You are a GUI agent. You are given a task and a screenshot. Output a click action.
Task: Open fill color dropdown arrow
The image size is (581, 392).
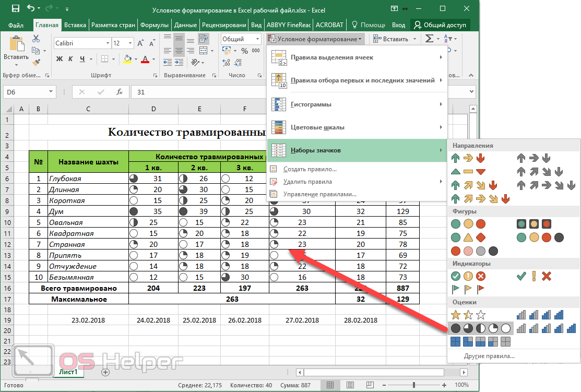pyautogui.click(x=136, y=59)
